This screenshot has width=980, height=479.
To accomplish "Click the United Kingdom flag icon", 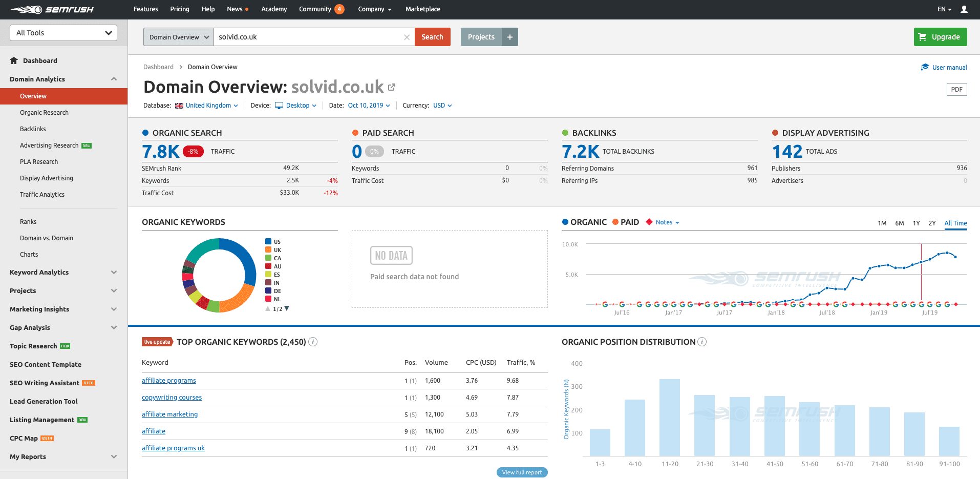I will pos(179,106).
